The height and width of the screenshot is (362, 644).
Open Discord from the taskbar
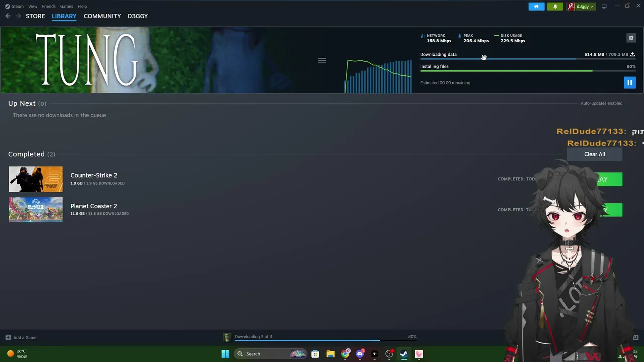pos(360,354)
